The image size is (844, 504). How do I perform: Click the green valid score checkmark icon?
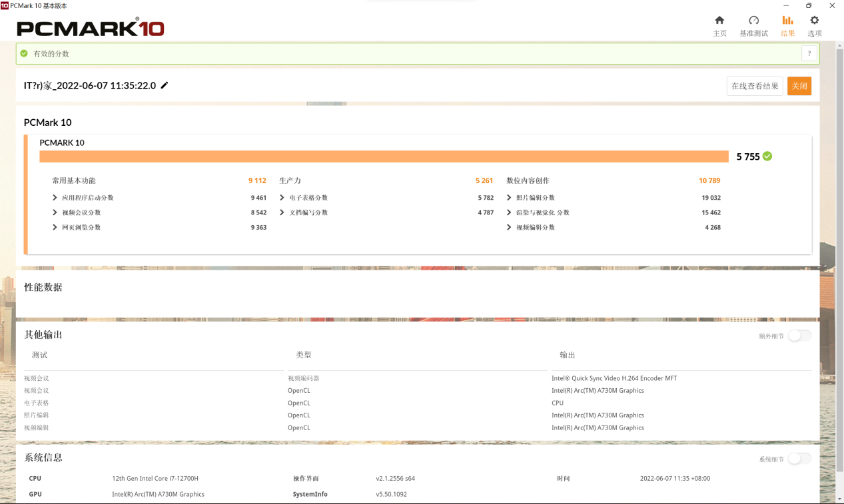[x=25, y=53]
